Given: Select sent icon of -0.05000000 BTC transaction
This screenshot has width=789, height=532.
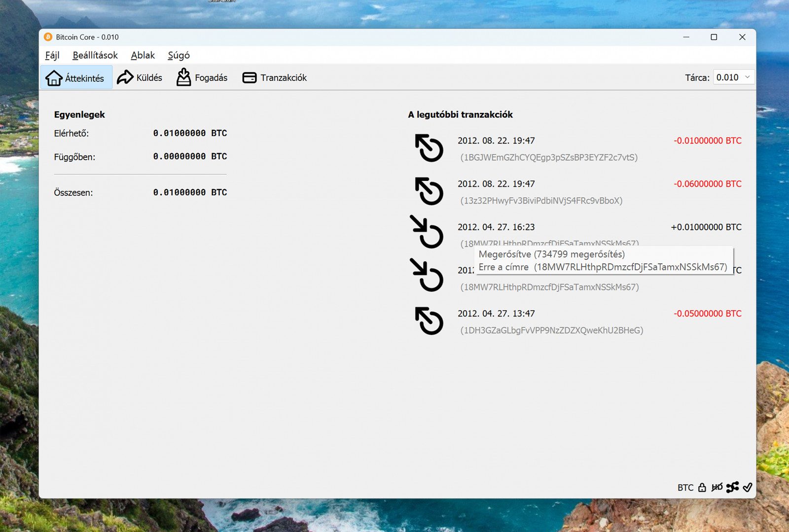Looking at the screenshot, I should coord(429,321).
